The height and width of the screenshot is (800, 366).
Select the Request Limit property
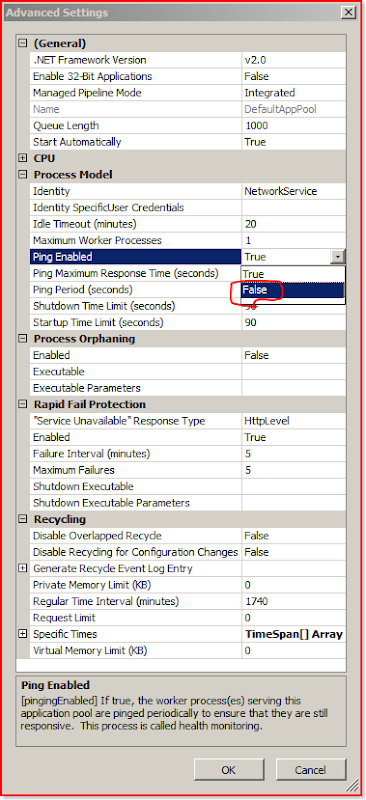(x=188, y=617)
